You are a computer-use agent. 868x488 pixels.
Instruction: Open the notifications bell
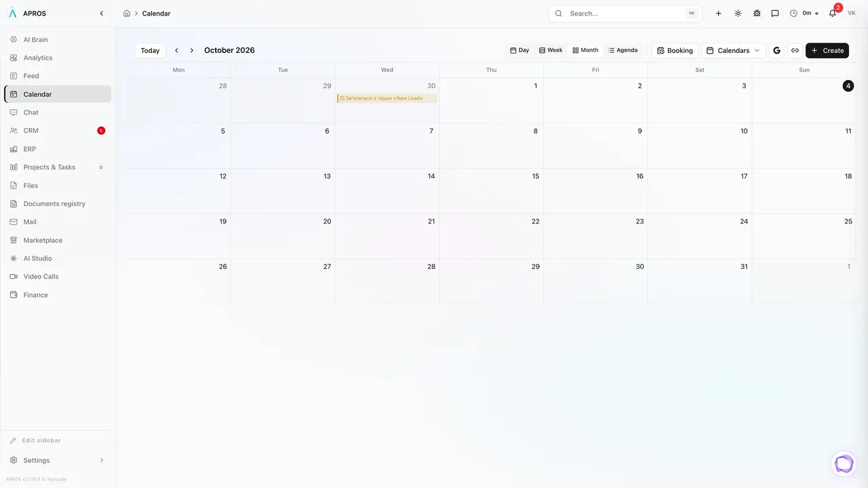(833, 13)
